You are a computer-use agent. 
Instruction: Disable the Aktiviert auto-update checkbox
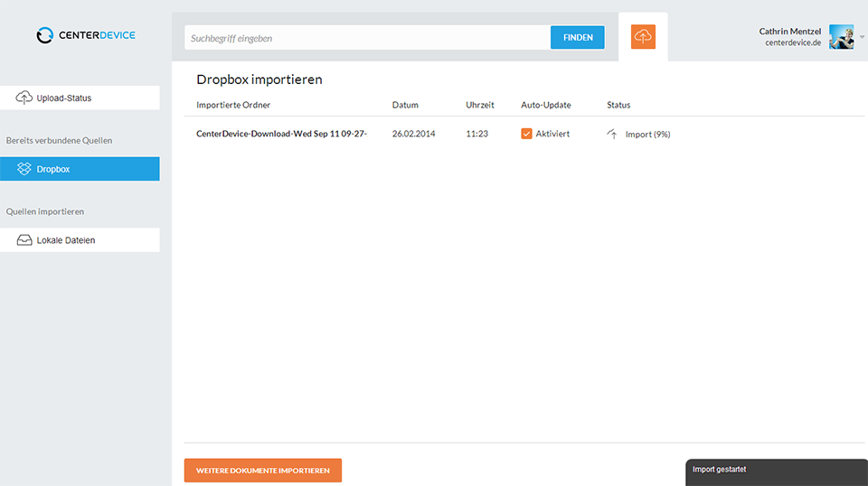click(x=526, y=134)
